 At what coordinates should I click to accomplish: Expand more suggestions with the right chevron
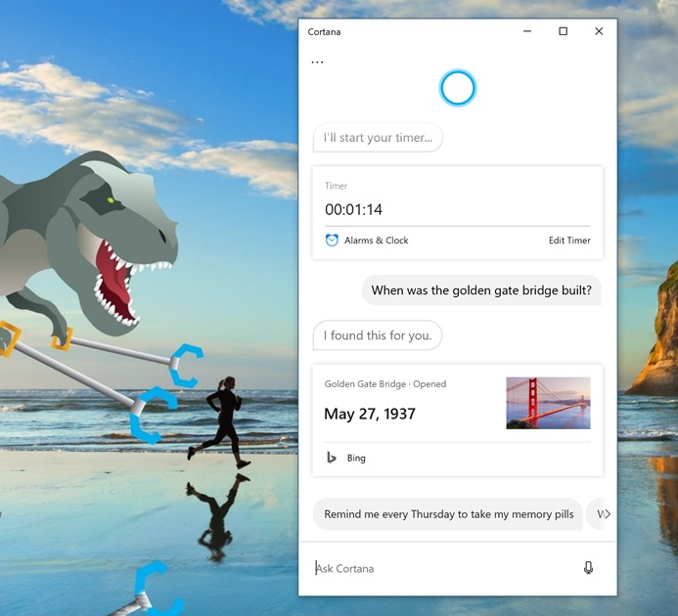coord(605,514)
